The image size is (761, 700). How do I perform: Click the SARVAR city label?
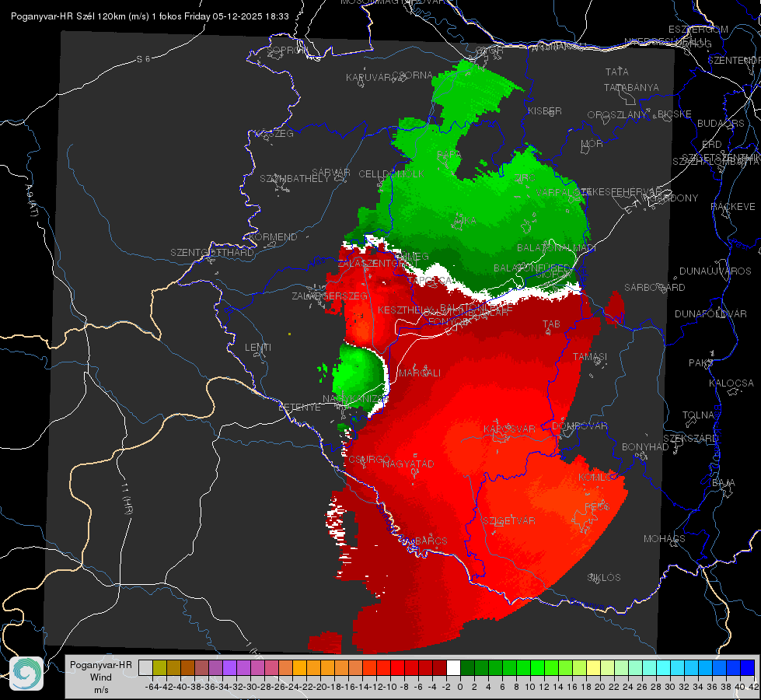click(x=331, y=172)
